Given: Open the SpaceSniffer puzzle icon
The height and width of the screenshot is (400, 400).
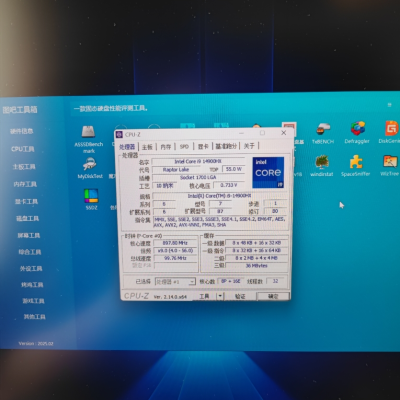Looking at the screenshot, I should tap(356, 162).
